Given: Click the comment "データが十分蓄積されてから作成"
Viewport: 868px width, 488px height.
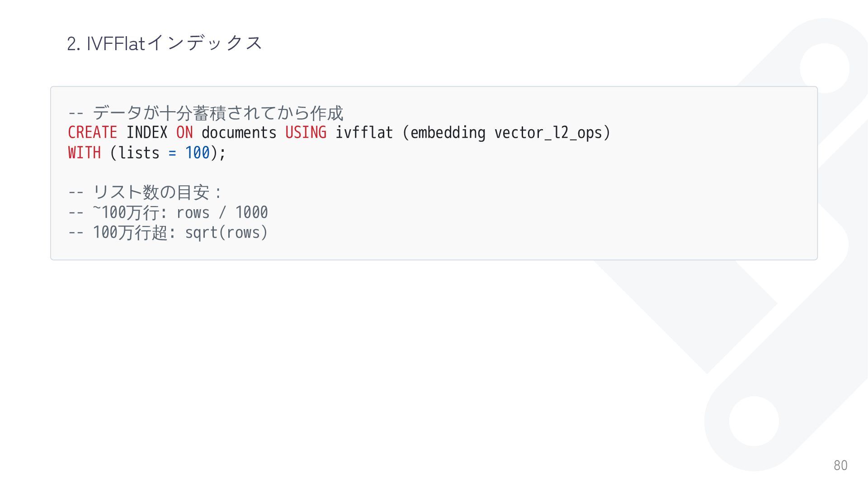Looking at the screenshot, I should tap(218, 113).
